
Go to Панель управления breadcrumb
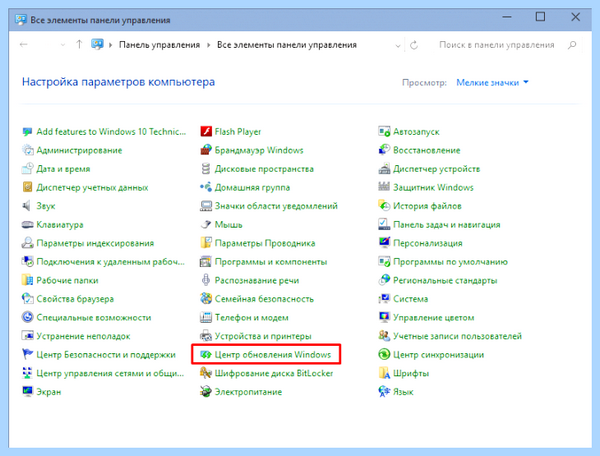(x=159, y=45)
